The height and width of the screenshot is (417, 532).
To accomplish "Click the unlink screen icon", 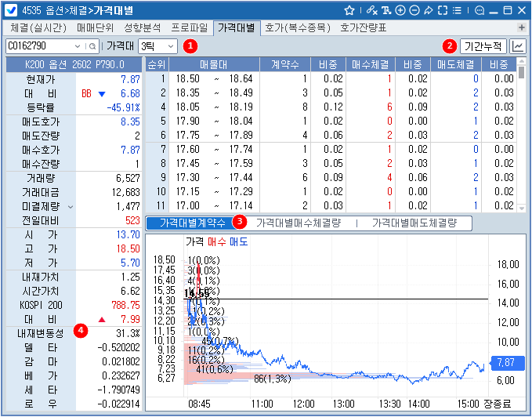I will click(371, 10).
